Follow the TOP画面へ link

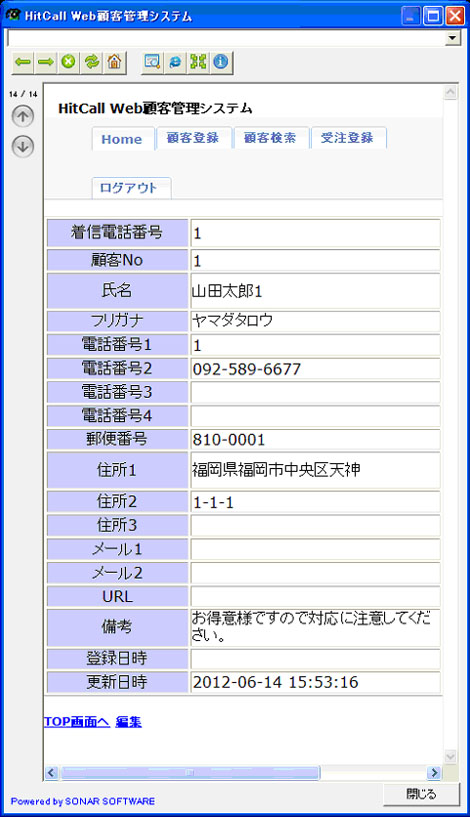coord(77,722)
